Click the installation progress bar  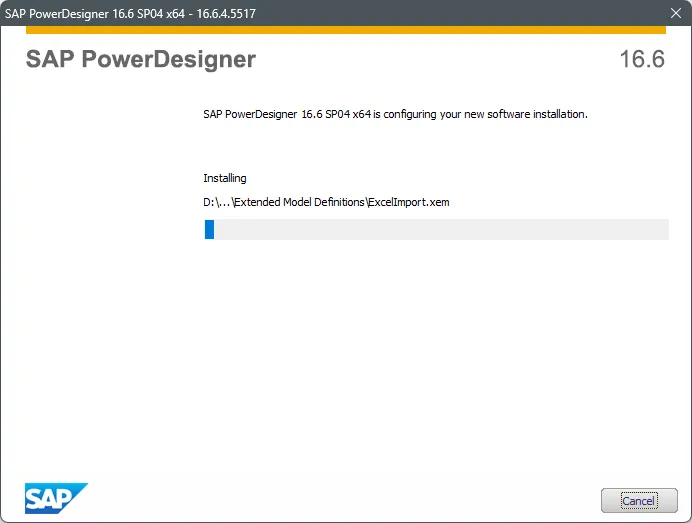(436, 230)
